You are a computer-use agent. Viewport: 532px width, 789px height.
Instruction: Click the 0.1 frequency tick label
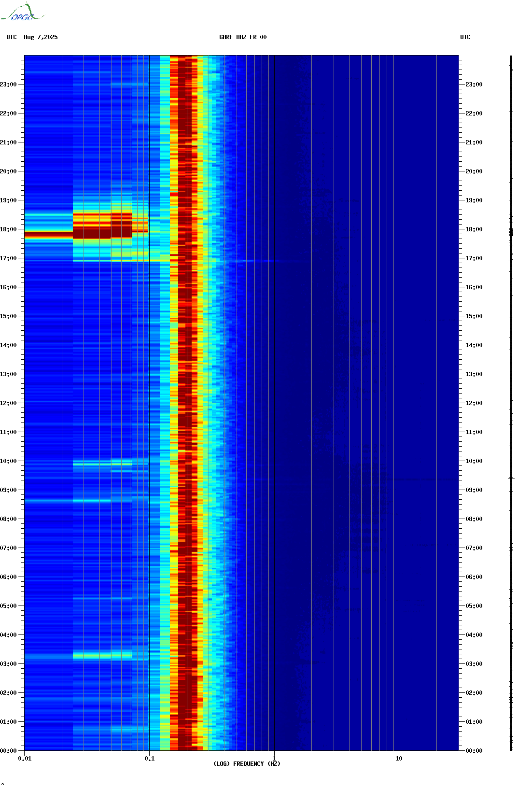pyautogui.click(x=150, y=759)
